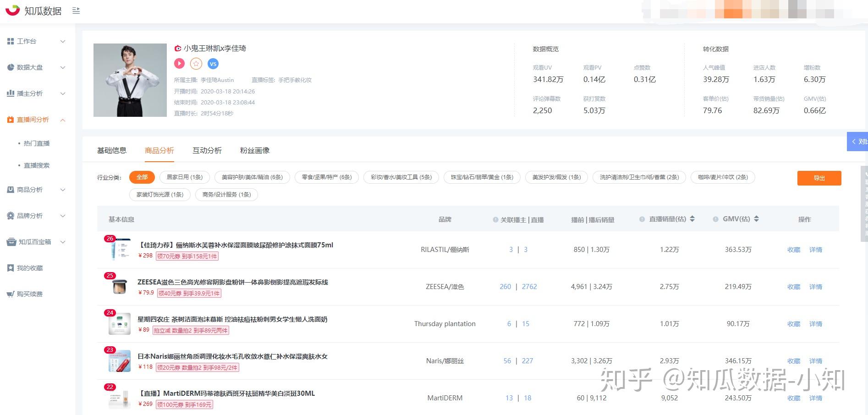The height and width of the screenshot is (415, 868).
Task: Open 品牌分析 badge icon
Action: click(11, 216)
